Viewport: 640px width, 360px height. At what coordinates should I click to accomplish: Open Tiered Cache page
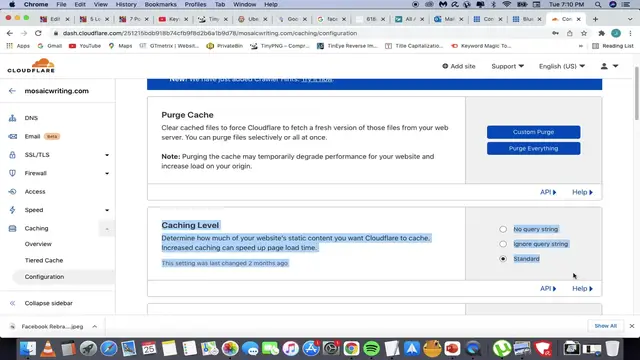coord(44,260)
